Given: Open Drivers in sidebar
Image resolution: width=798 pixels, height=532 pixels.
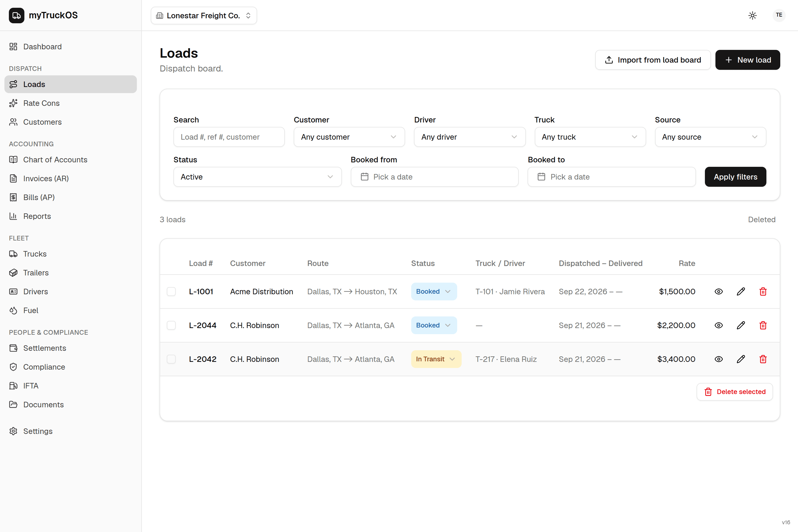Looking at the screenshot, I should click(71, 291).
